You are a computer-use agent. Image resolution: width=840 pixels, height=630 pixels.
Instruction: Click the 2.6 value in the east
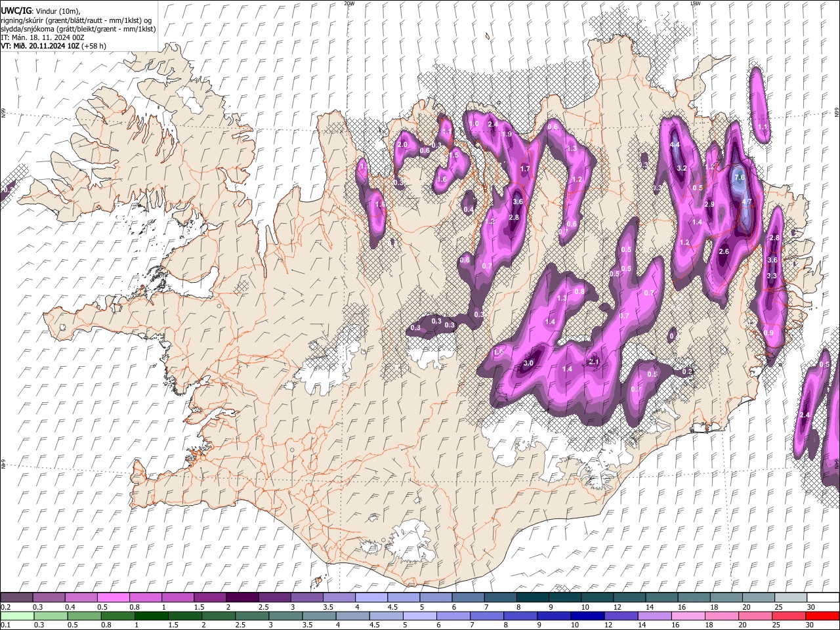(724, 251)
